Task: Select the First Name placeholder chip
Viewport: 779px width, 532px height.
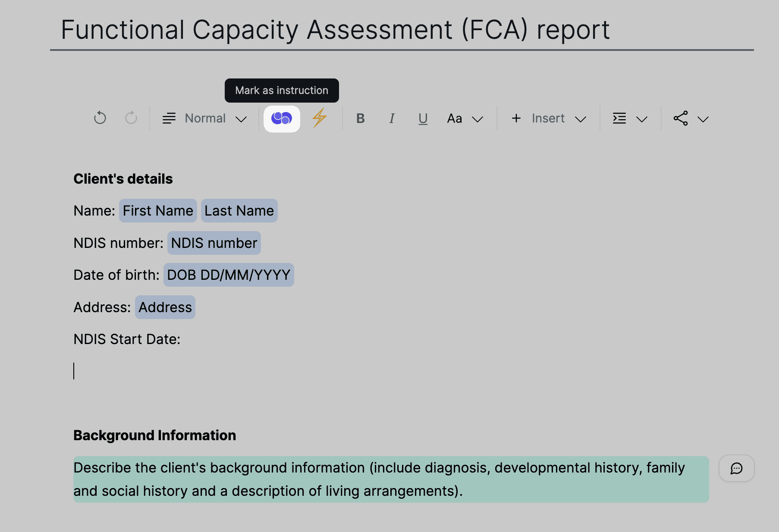Action: tap(158, 211)
